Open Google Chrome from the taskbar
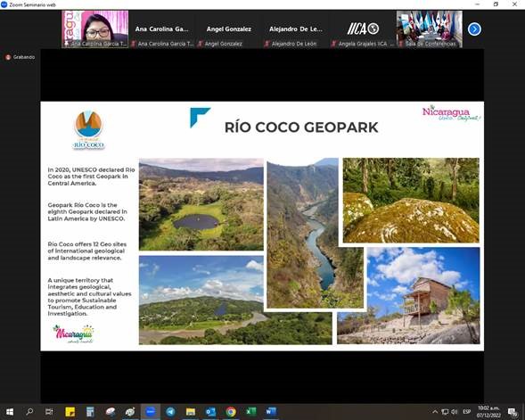 tap(231, 412)
